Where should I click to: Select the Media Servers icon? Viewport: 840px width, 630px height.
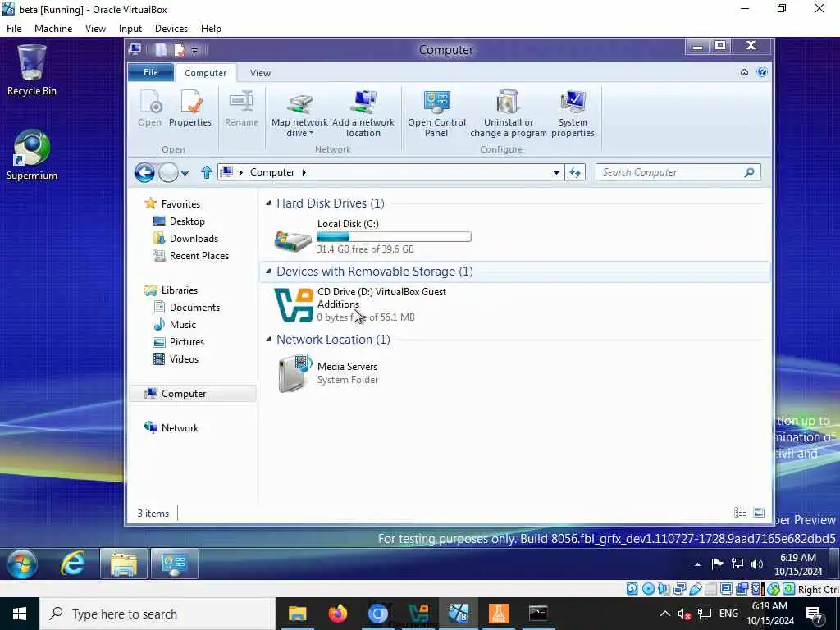(x=294, y=372)
